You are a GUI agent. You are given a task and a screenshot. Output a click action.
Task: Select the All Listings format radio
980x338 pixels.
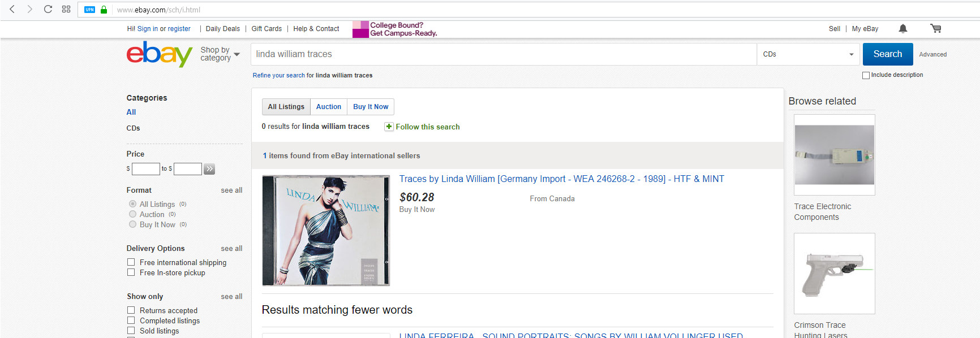tap(132, 204)
